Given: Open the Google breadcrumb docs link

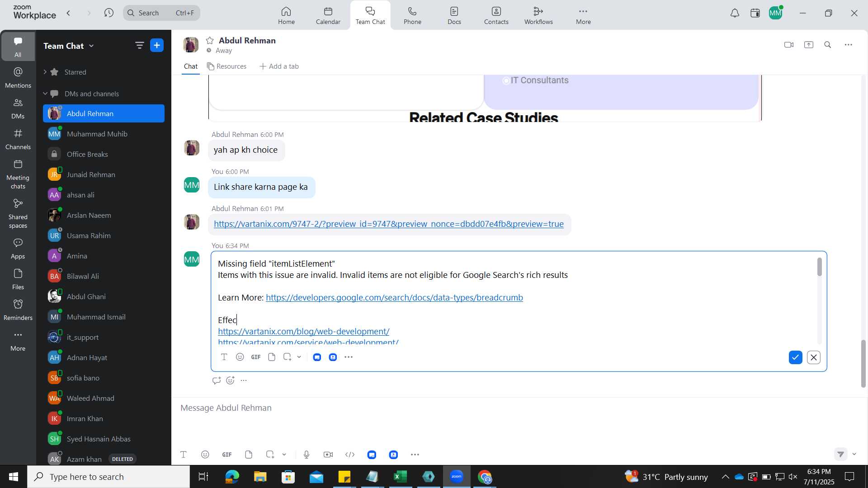Looking at the screenshot, I should 394,297.
